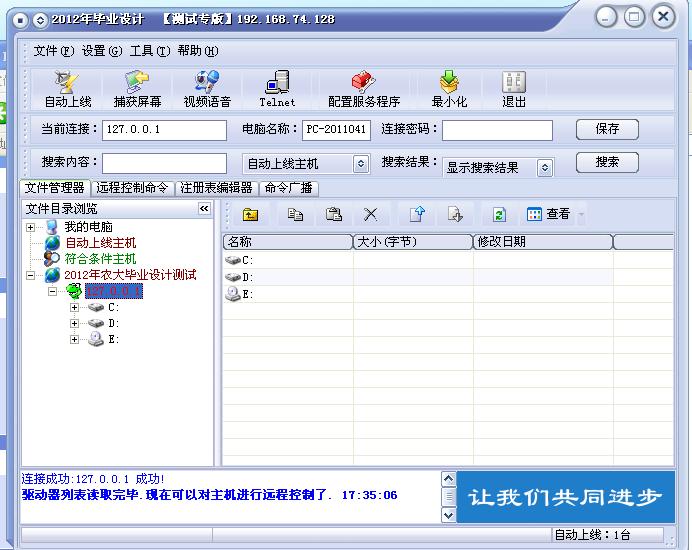Viewport: 692px width, 550px height.
Task: Switch to the 注册表编辑器 tab
Action: tap(216, 188)
